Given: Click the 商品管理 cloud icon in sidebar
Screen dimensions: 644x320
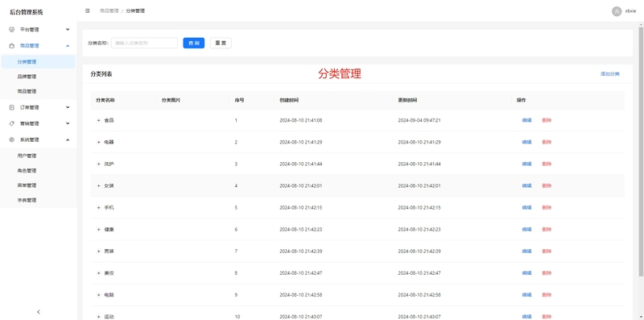Looking at the screenshot, I should tap(11, 46).
